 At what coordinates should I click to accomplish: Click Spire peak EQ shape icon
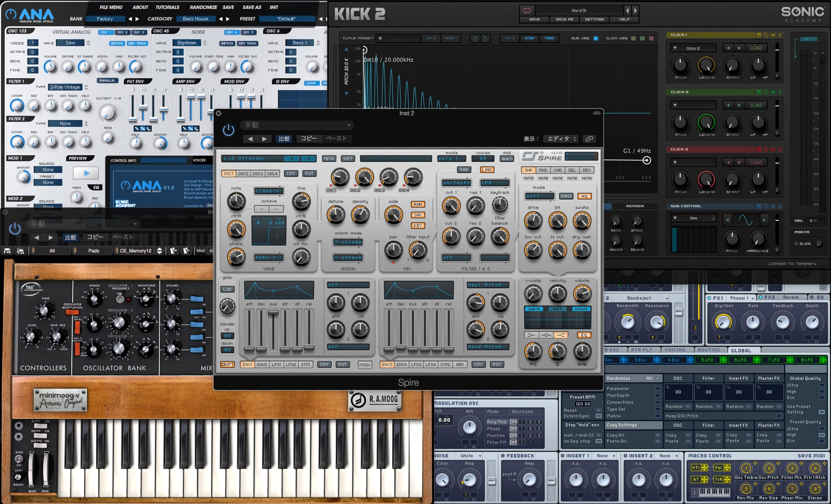pyautogui.click(x=546, y=335)
